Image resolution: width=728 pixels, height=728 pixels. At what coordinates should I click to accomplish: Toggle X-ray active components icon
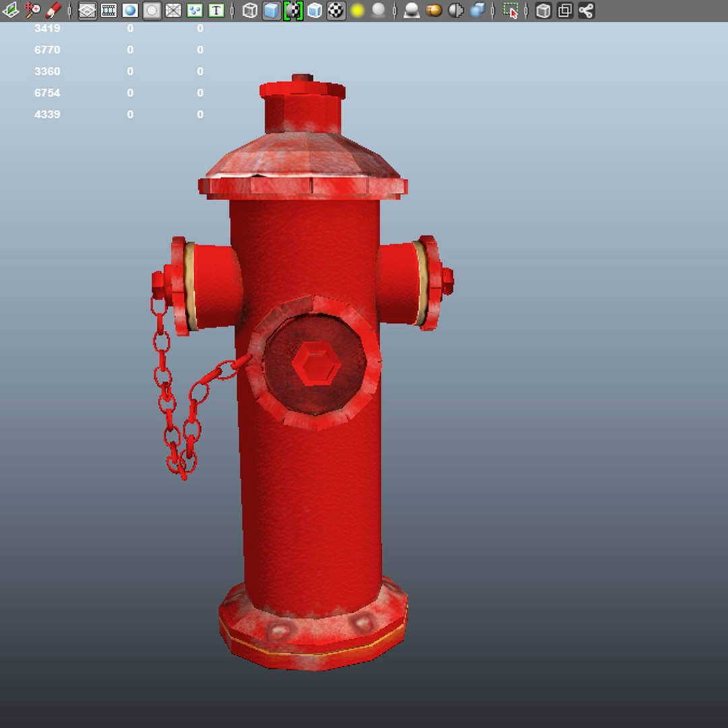click(565, 10)
